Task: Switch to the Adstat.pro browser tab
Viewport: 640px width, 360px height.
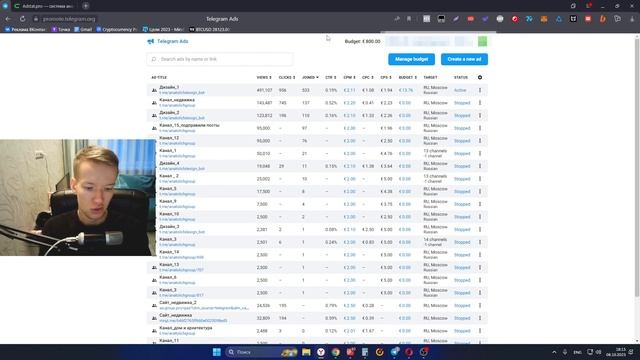Action: (44, 6)
